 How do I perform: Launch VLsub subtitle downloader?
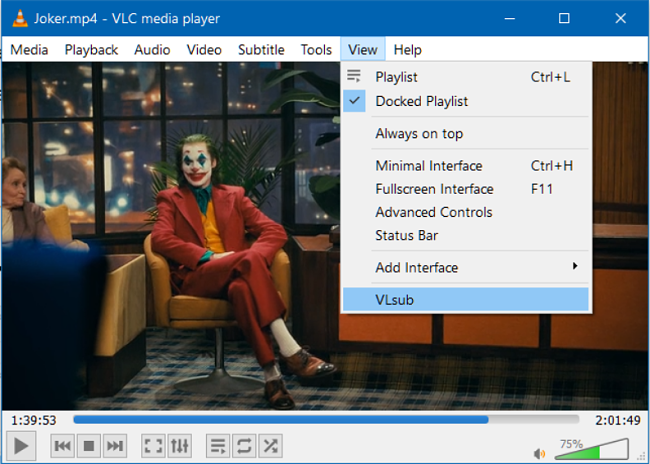point(466,299)
